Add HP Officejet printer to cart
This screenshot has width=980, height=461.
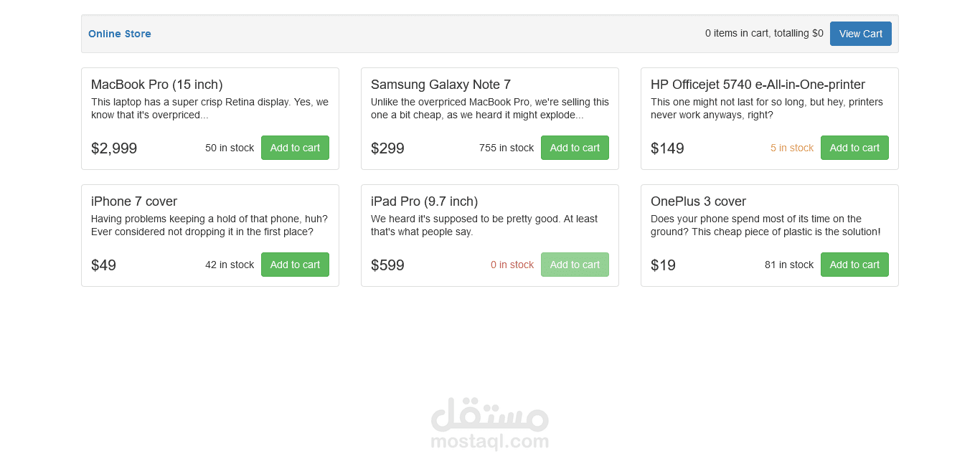click(854, 148)
